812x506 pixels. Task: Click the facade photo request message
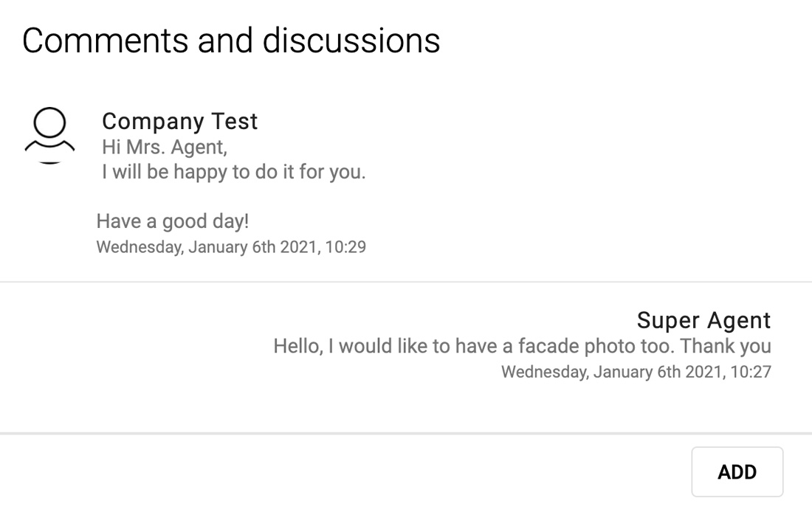point(523,346)
